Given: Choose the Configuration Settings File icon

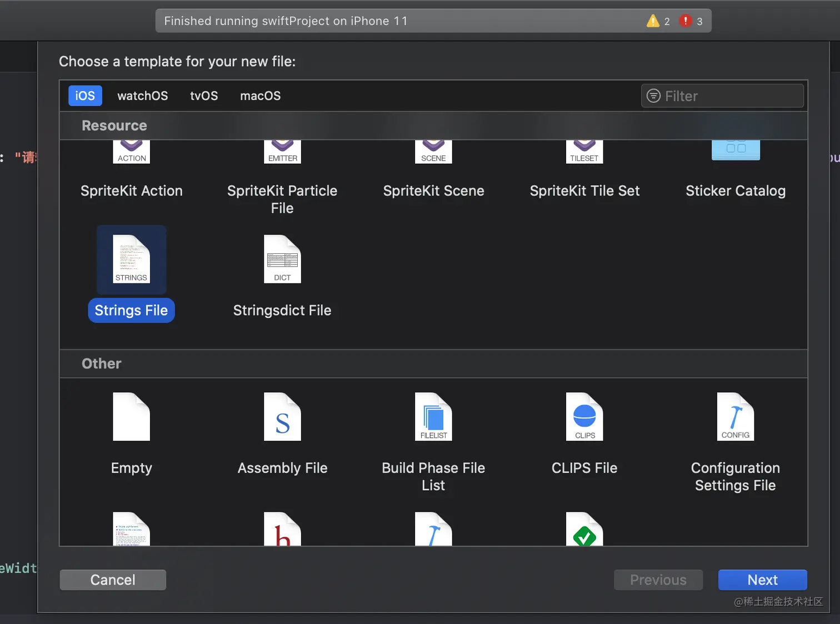Looking at the screenshot, I should coord(736,417).
